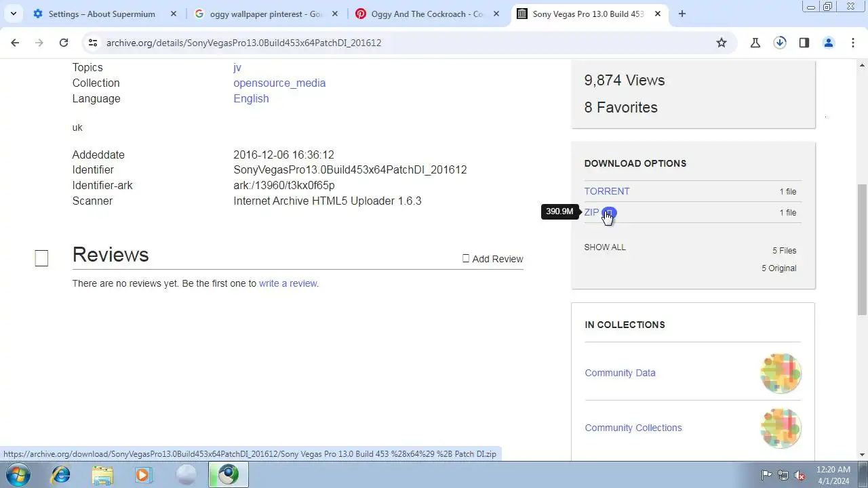Image resolution: width=868 pixels, height=488 pixels.
Task: Open Windows Explorer folder from taskbar
Action: click(102, 474)
